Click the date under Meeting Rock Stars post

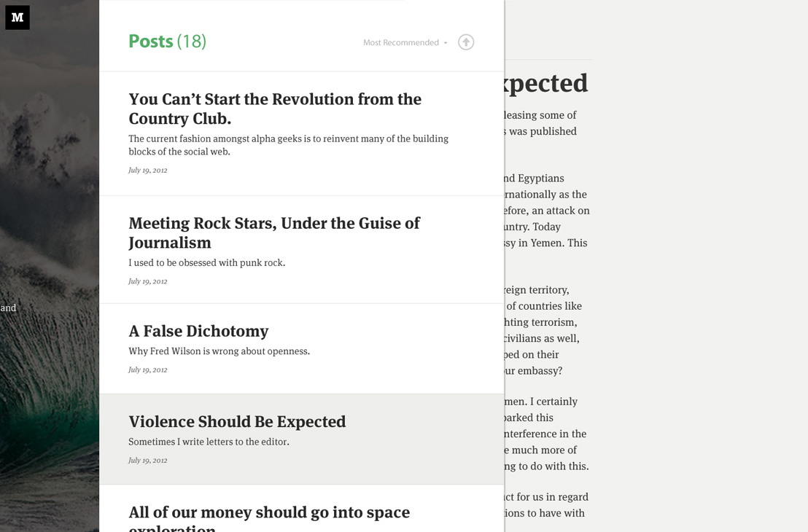pyautogui.click(x=148, y=282)
